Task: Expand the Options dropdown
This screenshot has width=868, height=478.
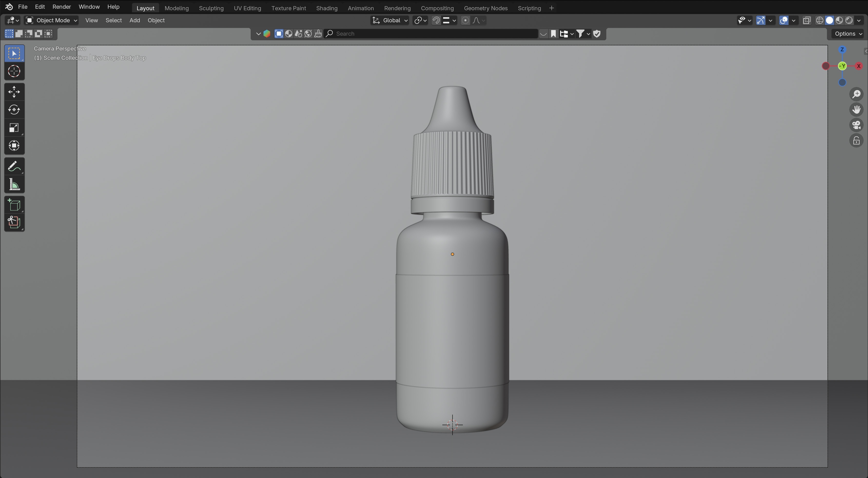Action: coord(848,34)
